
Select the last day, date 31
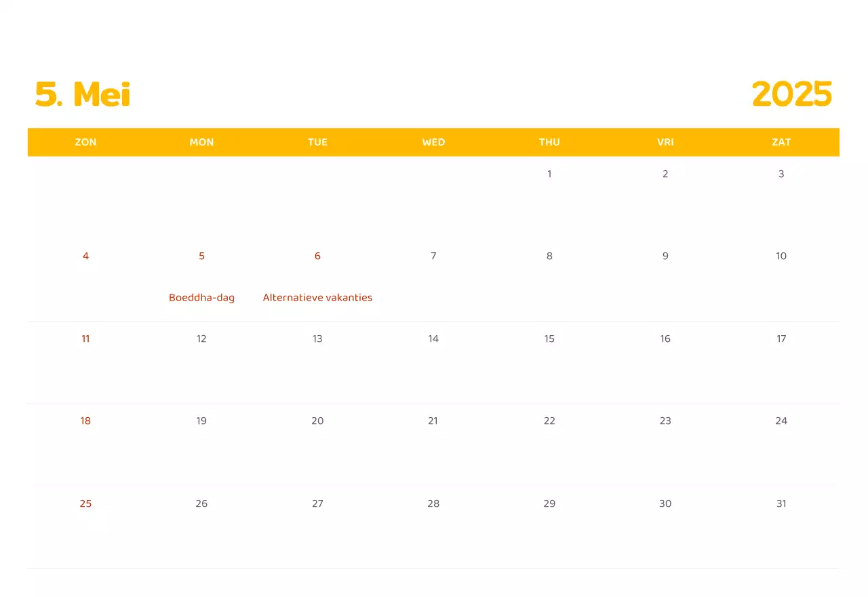781,503
